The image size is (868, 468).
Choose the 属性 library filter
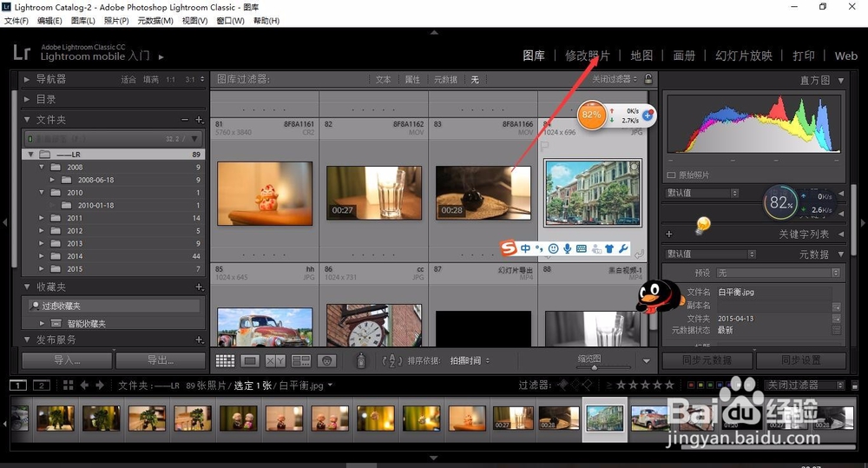coord(412,80)
